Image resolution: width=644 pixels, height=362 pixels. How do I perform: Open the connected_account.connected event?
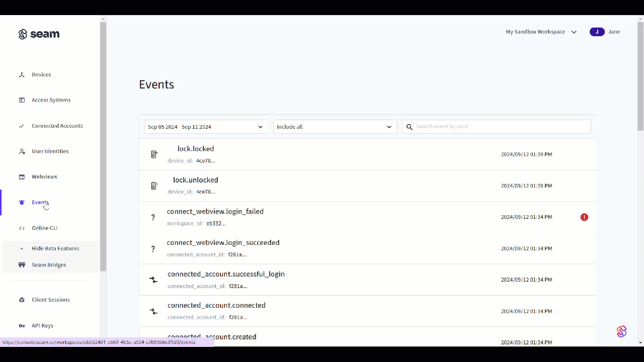[368, 311]
